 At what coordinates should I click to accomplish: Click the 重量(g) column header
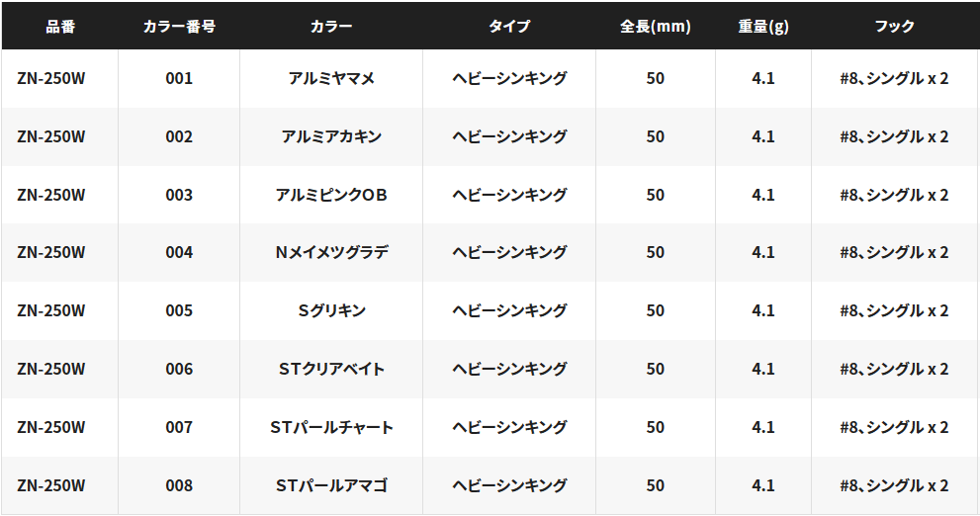click(762, 27)
